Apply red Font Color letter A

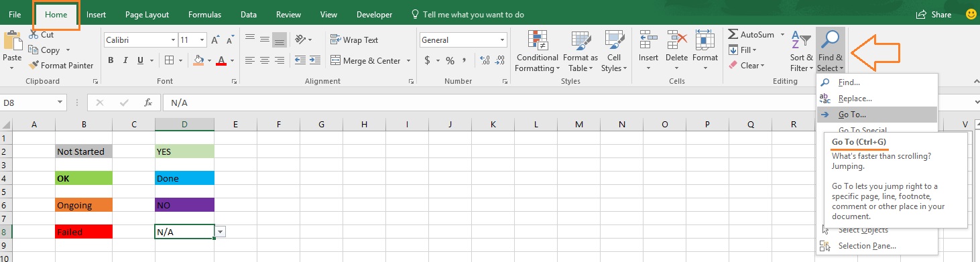point(222,61)
